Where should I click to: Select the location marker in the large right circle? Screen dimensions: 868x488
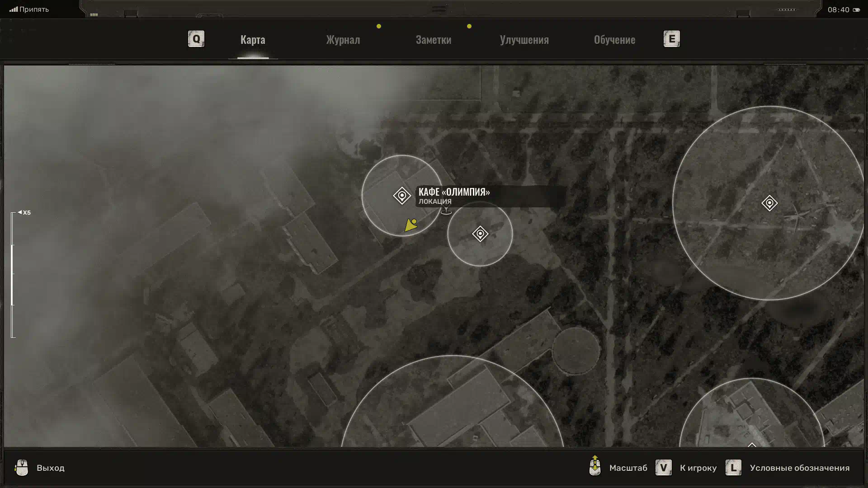pos(769,203)
